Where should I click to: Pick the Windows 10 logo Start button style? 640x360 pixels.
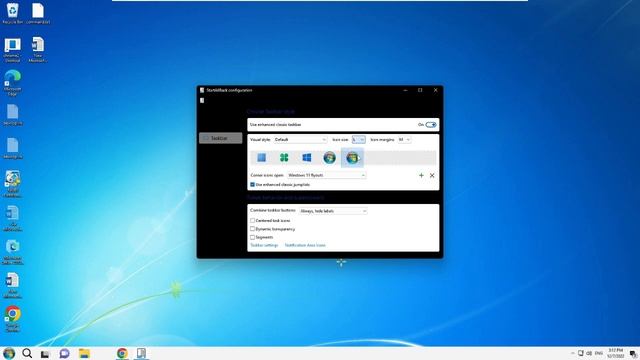(x=307, y=158)
